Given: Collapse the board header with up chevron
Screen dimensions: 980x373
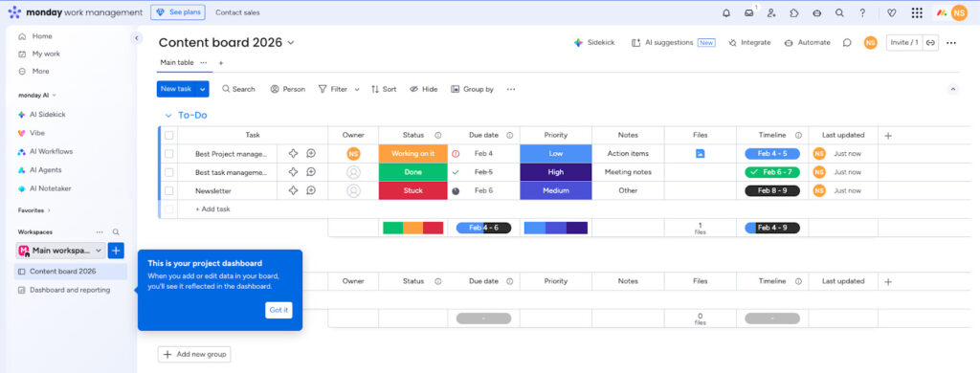Looking at the screenshot, I should click(x=953, y=89).
